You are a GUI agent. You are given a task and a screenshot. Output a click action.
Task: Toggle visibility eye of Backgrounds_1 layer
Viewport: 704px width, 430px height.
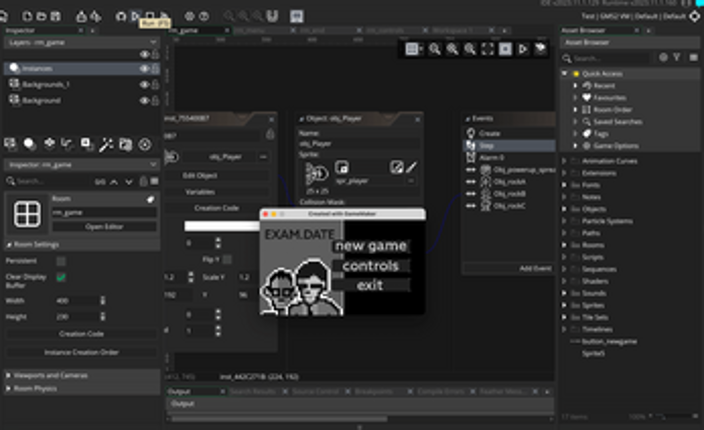pos(144,84)
